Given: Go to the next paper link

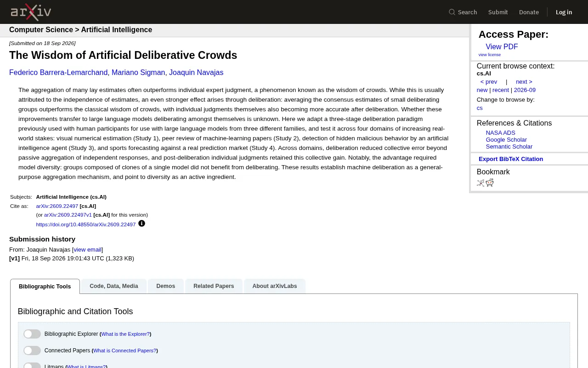Looking at the screenshot, I should (524, 82).
